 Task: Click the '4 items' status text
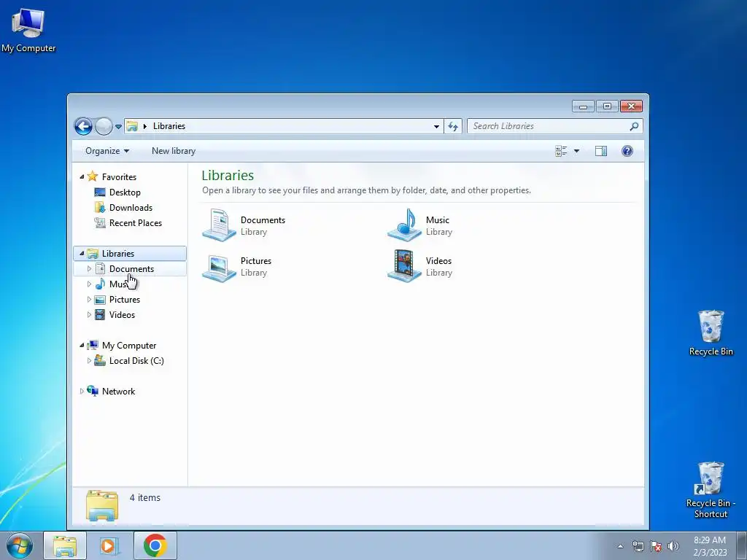(145, 497)
